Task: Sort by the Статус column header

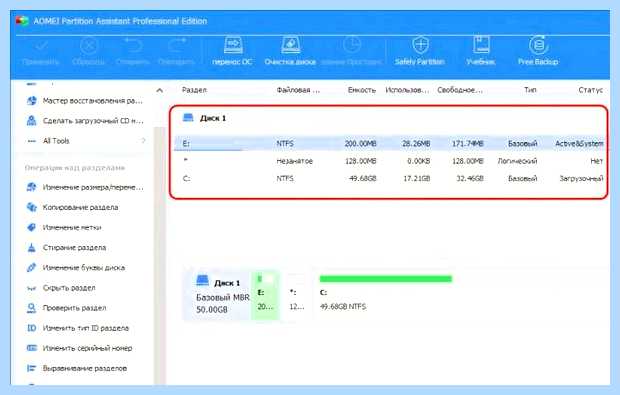Action: 590,90
